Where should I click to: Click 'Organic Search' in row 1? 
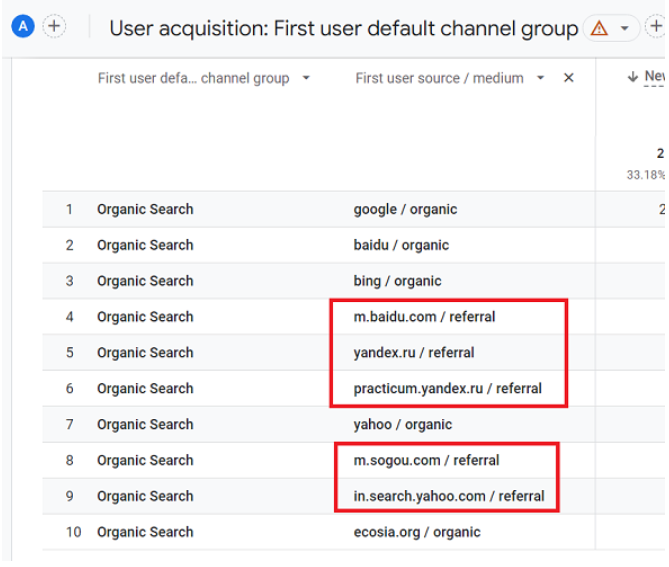(145, 209)
